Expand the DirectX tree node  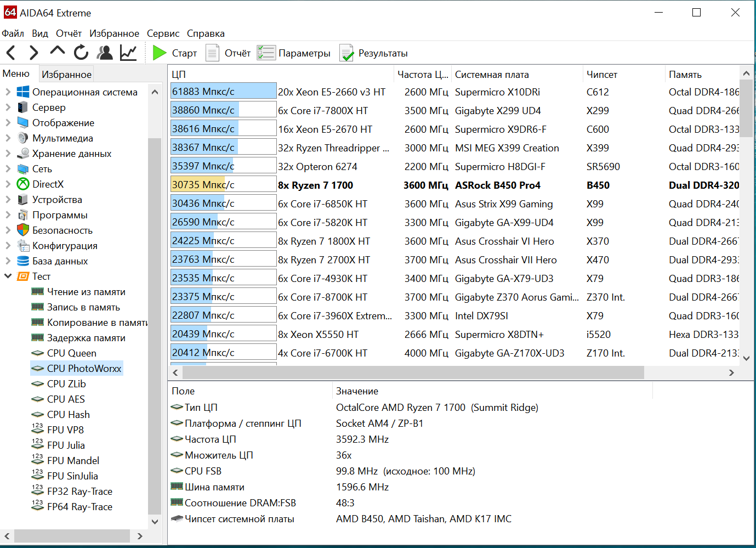pyautogui.click(x=8, y=184)
